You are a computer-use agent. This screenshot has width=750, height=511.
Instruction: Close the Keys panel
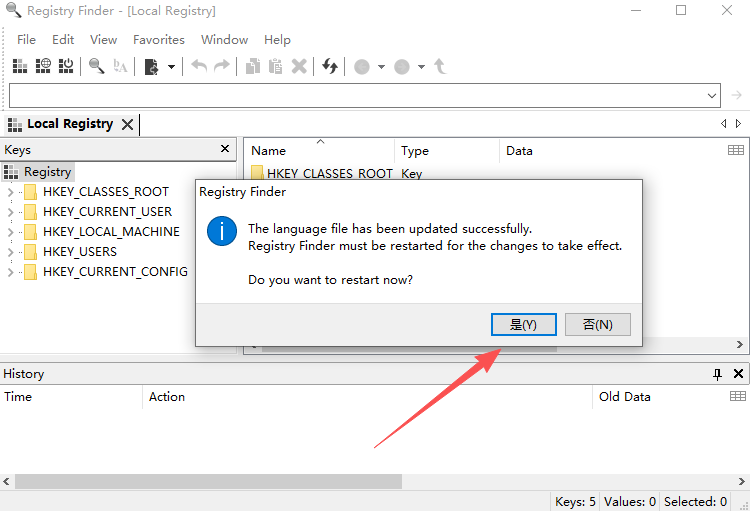point(225,149)
